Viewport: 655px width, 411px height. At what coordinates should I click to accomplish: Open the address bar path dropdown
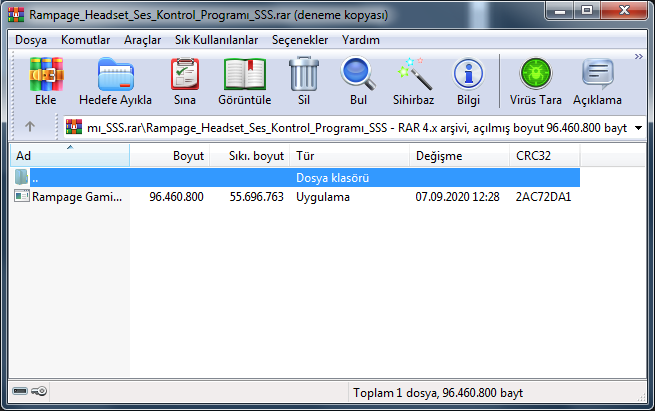pyautogui.click(x=638, y=128)
